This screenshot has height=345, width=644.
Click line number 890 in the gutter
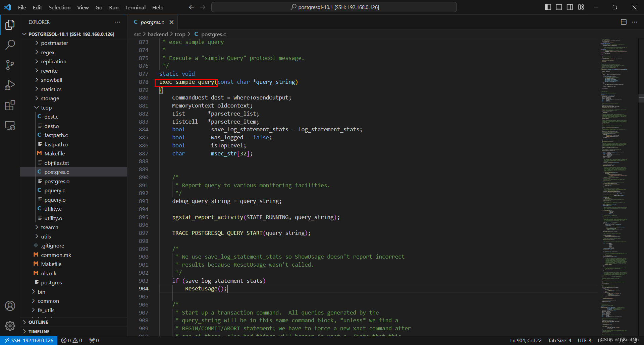click(144, 178)
